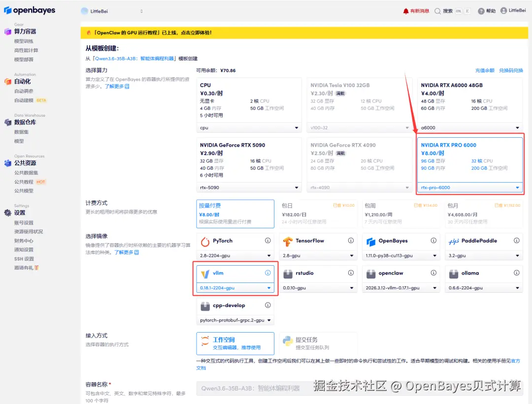Screen dimensions: 532x404
Task: Open TensorFlow 2.8-gpu version dropdown
Action: coord(318,255)
